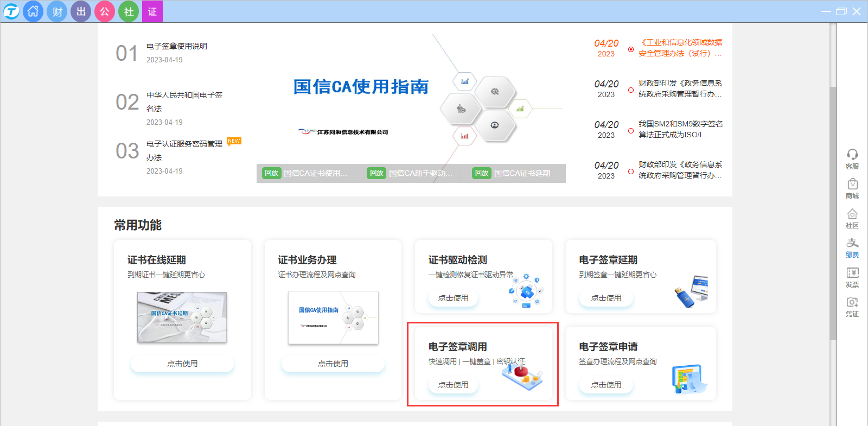Open 客服 customer service in sidebar

[x=852, y=159]
